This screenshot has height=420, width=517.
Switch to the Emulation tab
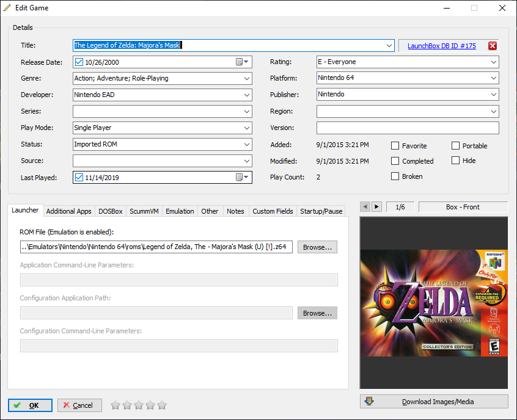(180, 211)
